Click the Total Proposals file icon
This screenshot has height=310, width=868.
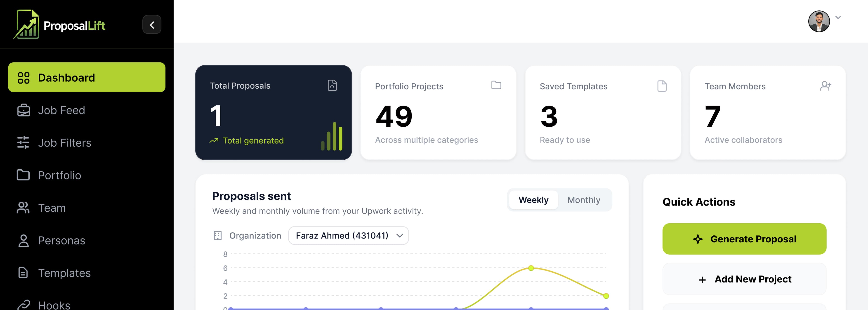[332, 85]
